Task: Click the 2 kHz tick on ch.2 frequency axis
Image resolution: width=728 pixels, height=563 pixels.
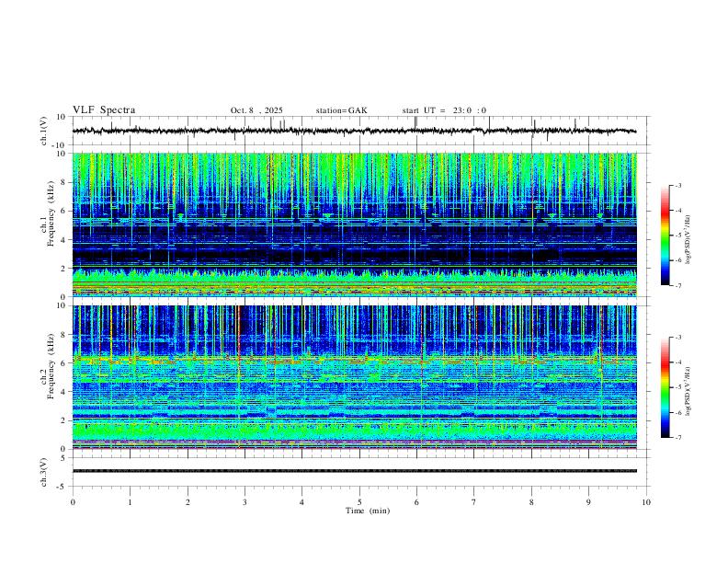Action: tap(64, 420)
